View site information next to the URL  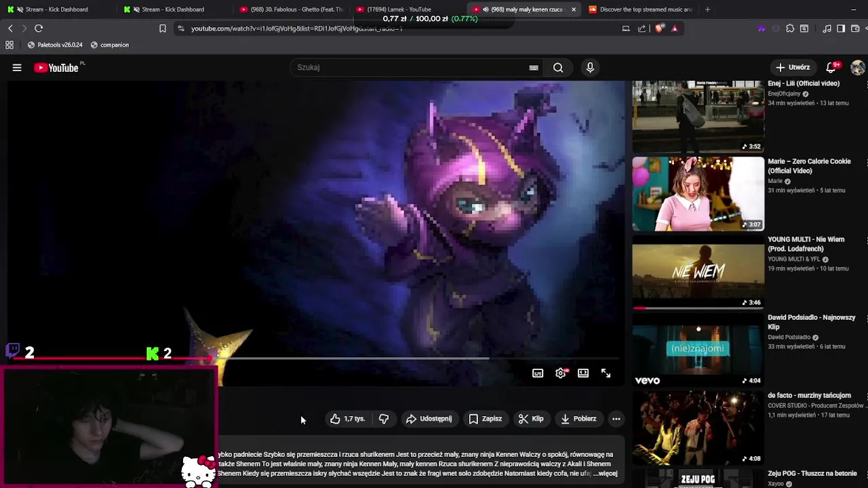coord(180,28)
